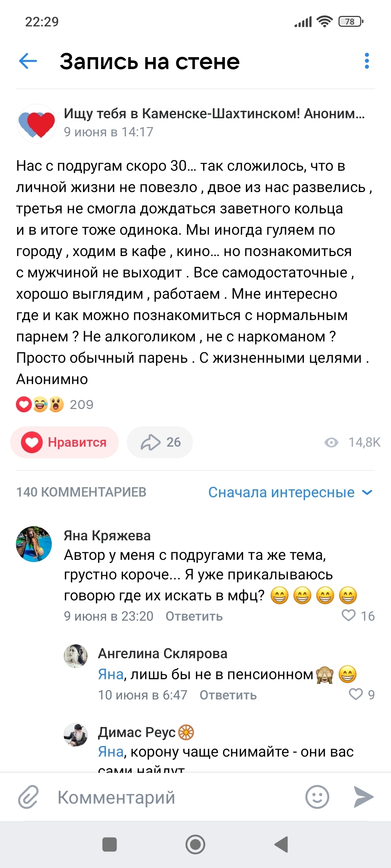Tap the reactions emoji row showing 209
The height and width of the screenshot is (868, 391).
pos(54,404)
